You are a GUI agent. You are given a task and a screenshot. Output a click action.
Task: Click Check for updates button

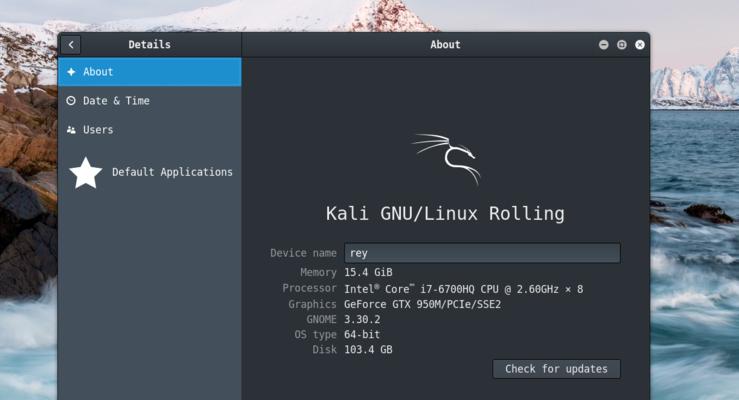[x=556, y=369]
